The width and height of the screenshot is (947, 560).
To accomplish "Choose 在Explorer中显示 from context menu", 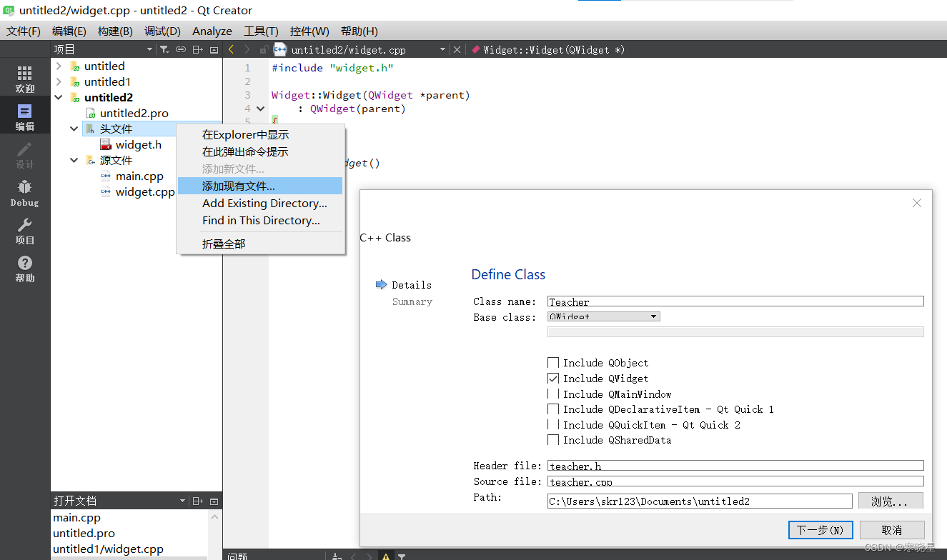I will point(260,134).
